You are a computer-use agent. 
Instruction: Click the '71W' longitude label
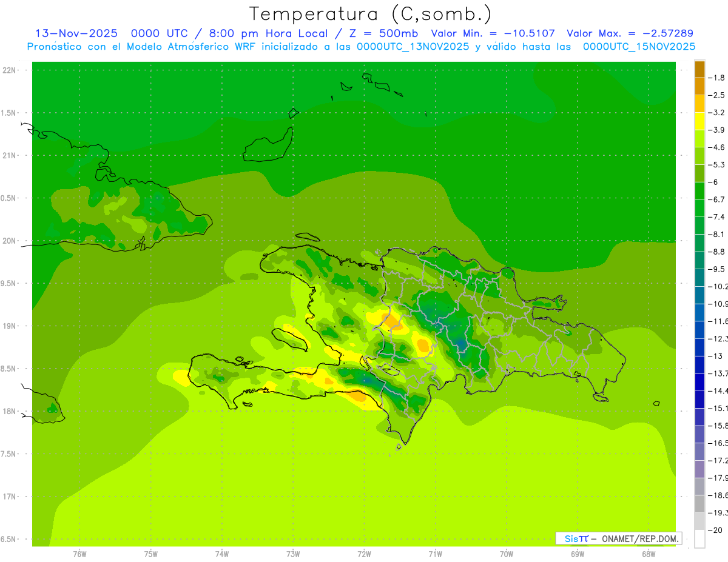click(x=435, y=554)
